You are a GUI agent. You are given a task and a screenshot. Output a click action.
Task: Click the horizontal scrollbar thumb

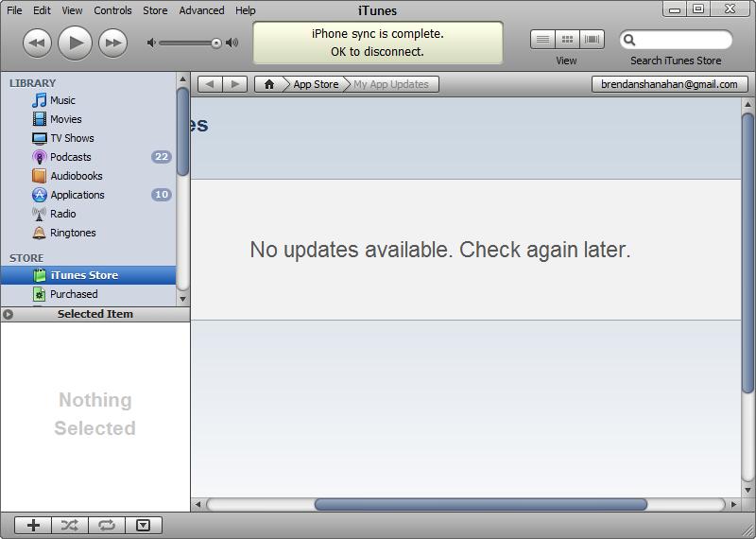[x=481, y=505]
